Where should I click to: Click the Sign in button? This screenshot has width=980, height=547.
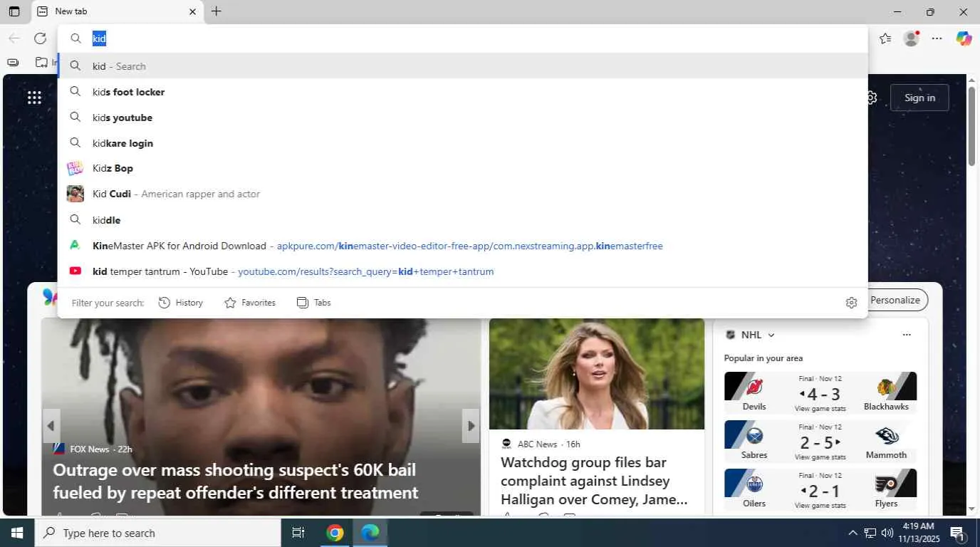pos(919,98)
